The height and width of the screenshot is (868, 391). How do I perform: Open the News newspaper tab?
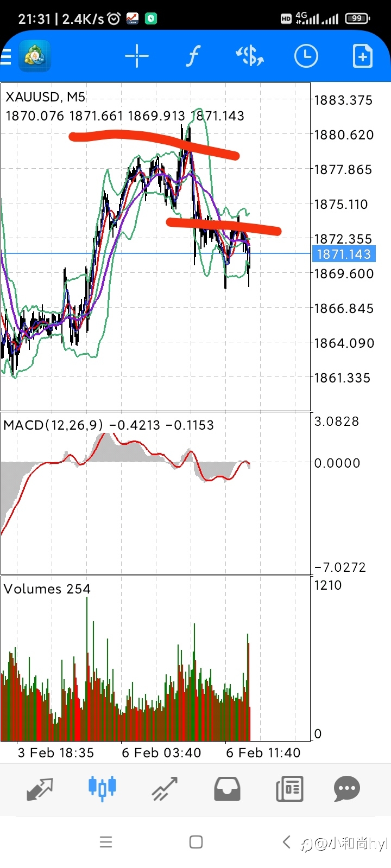pos(289,789)
